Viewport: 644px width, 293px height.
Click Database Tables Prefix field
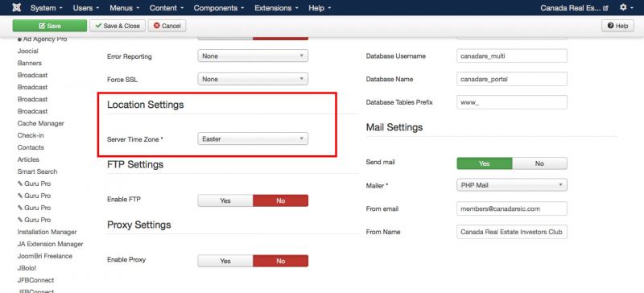tap(512, 102)
